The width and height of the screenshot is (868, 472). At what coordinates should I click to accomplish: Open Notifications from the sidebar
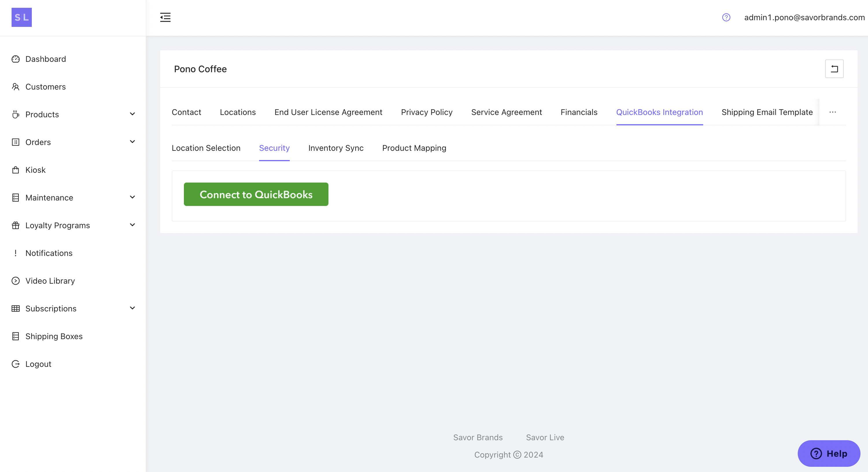49,253
